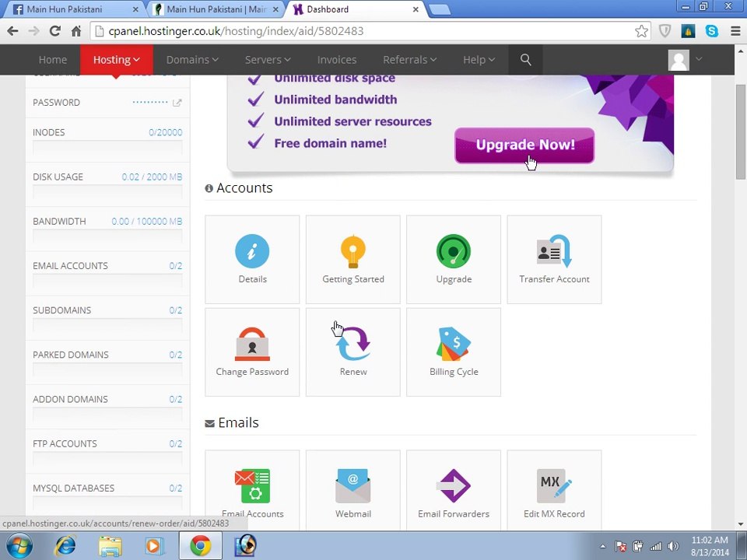The height and width of the screenshot is (560, 747).
Task: Open a new browser tab
Action: click(x=439, y=9)
